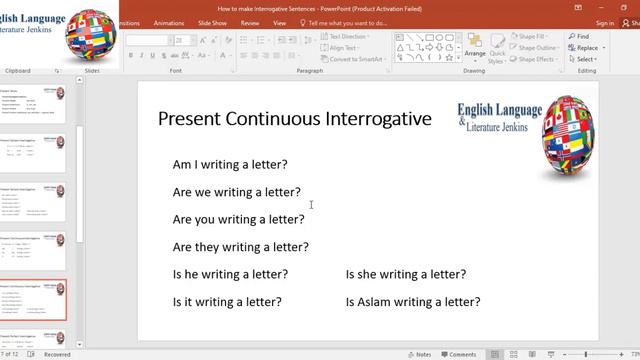640x360 pixels.
Task: Justify text in Paragraph group
Action: tap(277, 56)
